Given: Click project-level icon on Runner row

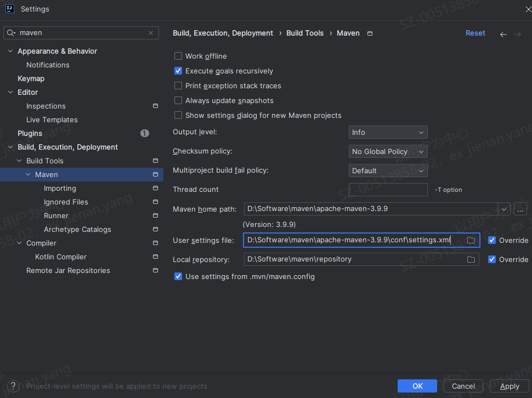Looking at the screenshot, I should (x=155, y=215).
